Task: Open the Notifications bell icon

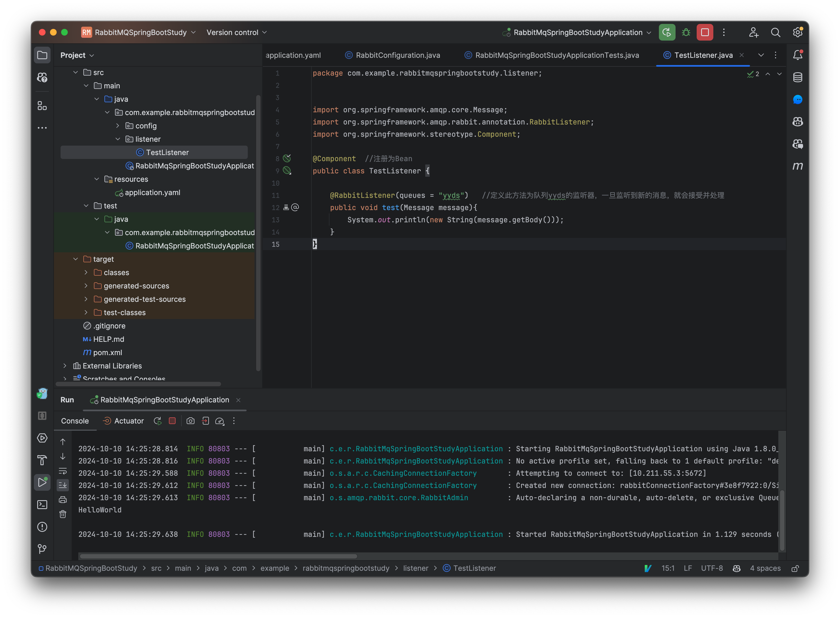Action: pyautogui.click(x=797, y=55)
